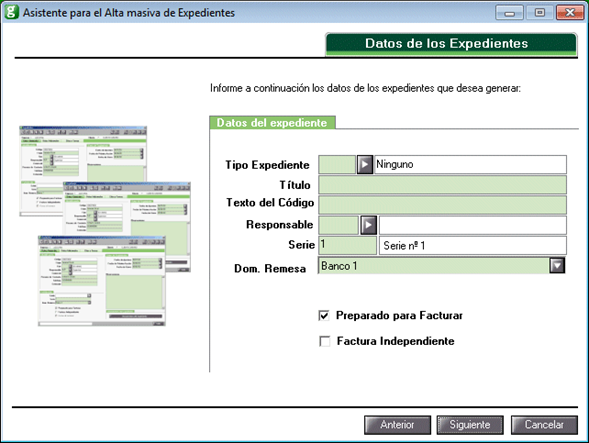Image resolution: width=589 pixels, height=443 pixels.
Task: Maximize the assistant window
Action: 539,13
